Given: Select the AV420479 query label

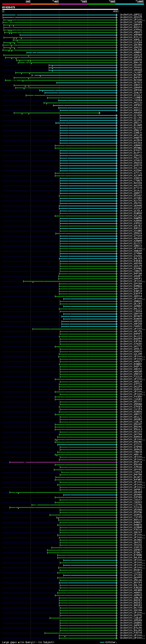Looking at the screenshot, I should 8,7.
